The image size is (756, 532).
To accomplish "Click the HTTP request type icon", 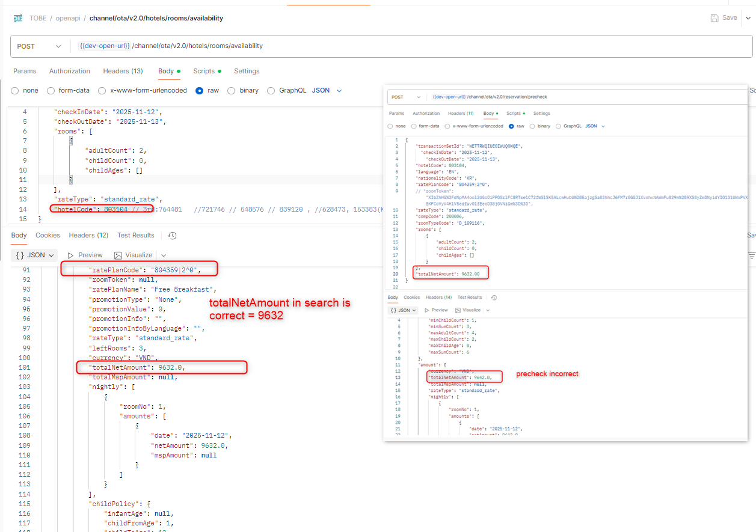I will click(17, 18).
